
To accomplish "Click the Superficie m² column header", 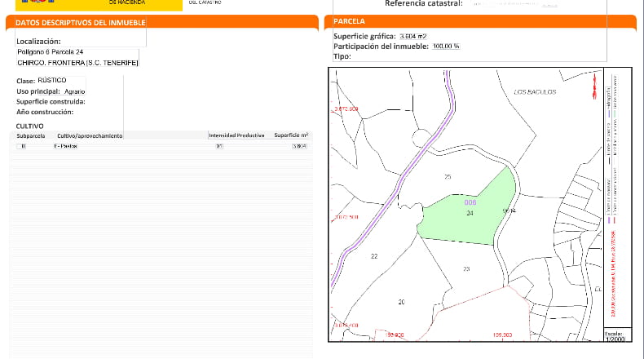I will (x=291, y=135).
